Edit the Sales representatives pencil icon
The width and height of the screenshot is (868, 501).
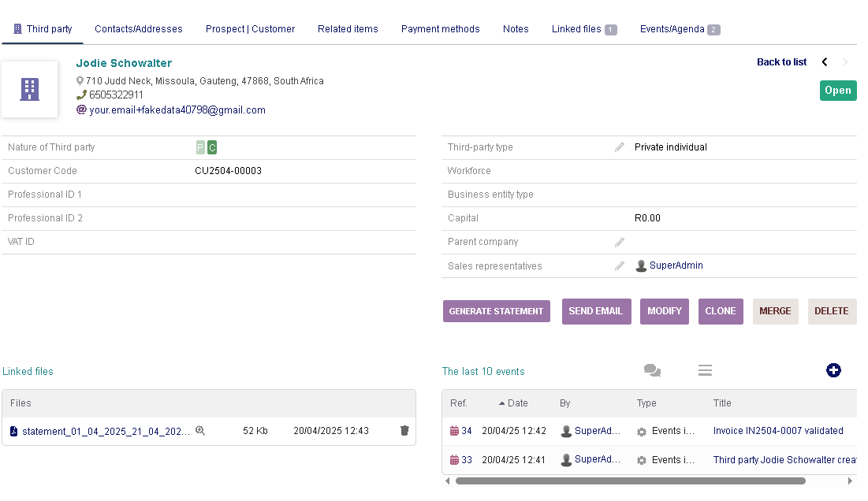point(620,266)
